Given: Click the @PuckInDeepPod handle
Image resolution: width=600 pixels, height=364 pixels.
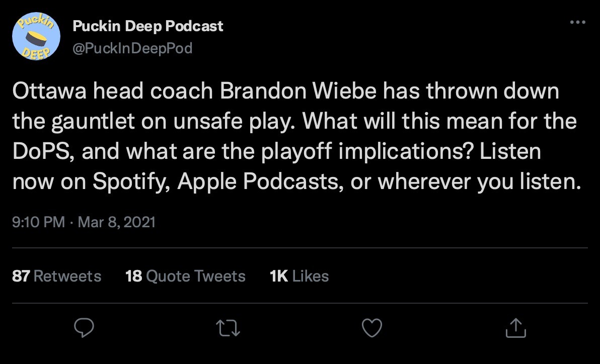Looking at the screenshot, I should (x=132, y=48).
